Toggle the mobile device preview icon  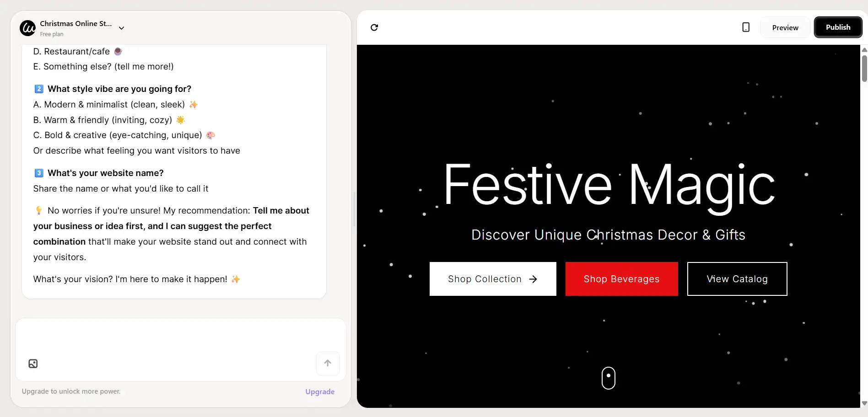(x=745, y=27)
